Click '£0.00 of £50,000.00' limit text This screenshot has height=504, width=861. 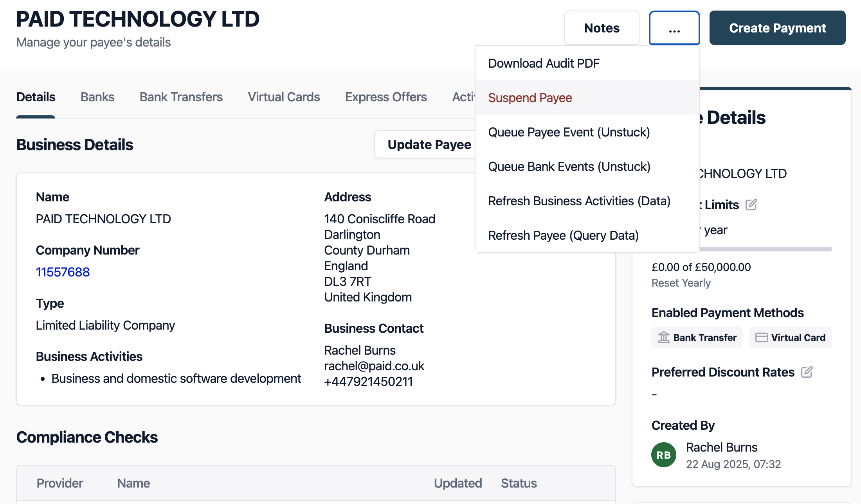(x=701, y=267)
